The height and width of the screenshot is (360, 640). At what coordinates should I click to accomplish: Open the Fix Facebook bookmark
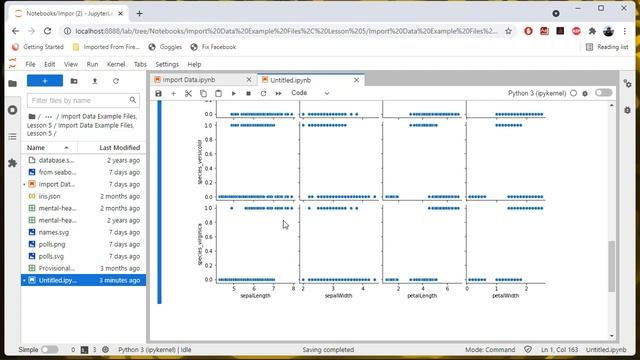213,47
